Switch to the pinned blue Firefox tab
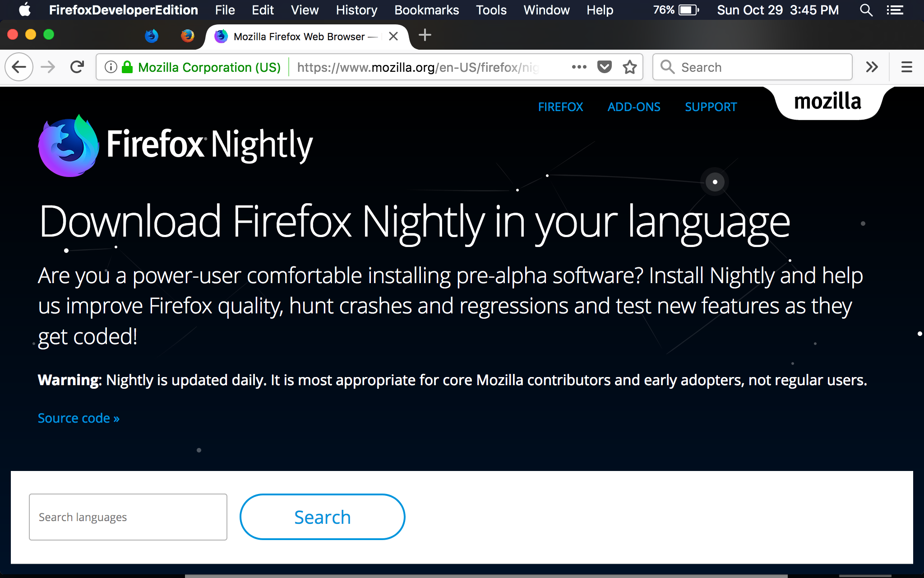This screenshot has width=924, height=578. [x=152, y=36]
